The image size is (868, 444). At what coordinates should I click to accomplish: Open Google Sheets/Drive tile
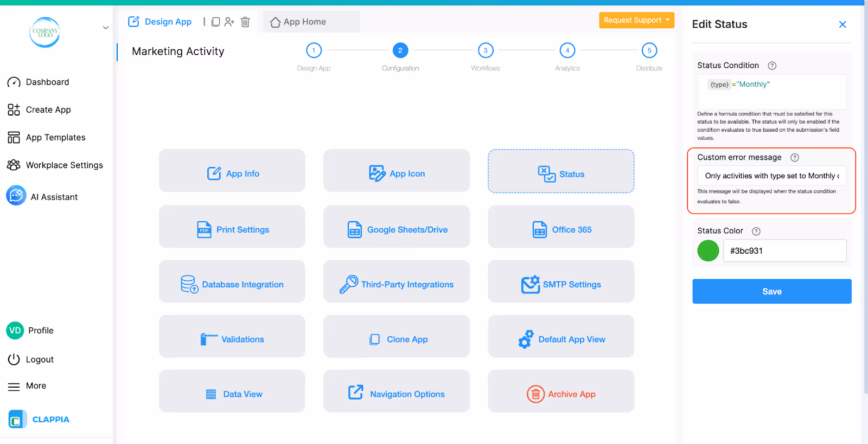coord(397,227)
